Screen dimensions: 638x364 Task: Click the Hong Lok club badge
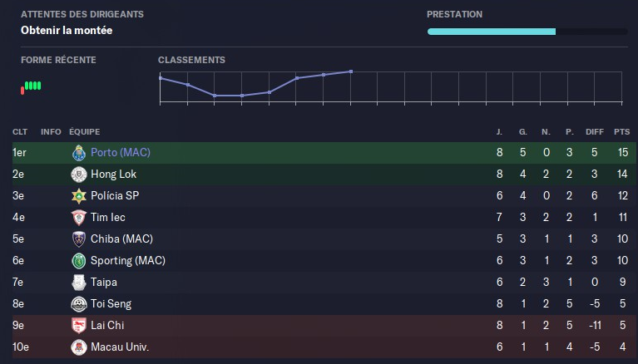tap(79, 175)
